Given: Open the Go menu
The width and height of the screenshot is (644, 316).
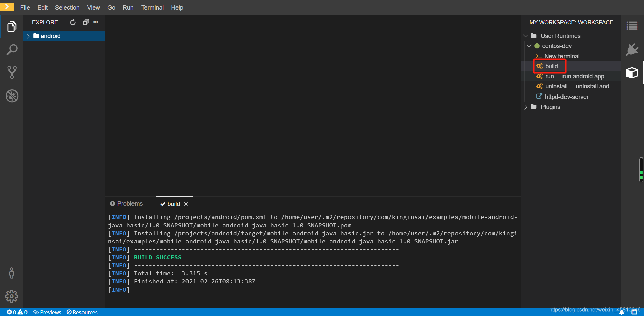Looking at the screenshot, I should click(x=111, y=7).
